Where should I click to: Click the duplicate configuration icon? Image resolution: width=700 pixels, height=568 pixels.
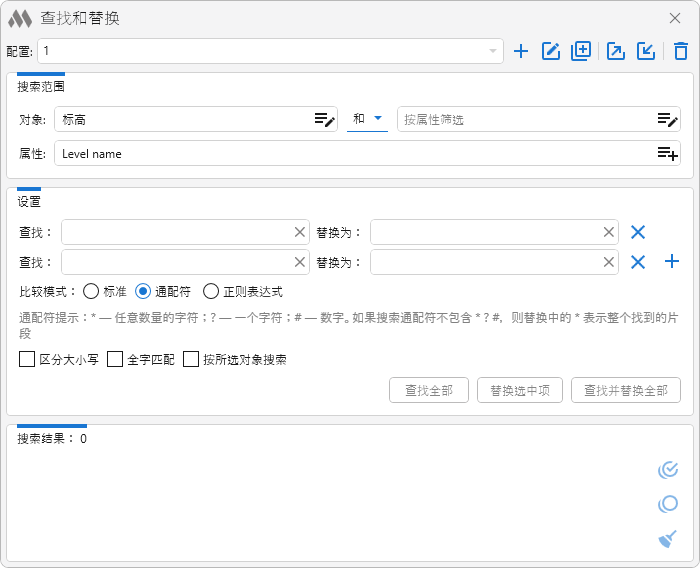tap(581, 51)
